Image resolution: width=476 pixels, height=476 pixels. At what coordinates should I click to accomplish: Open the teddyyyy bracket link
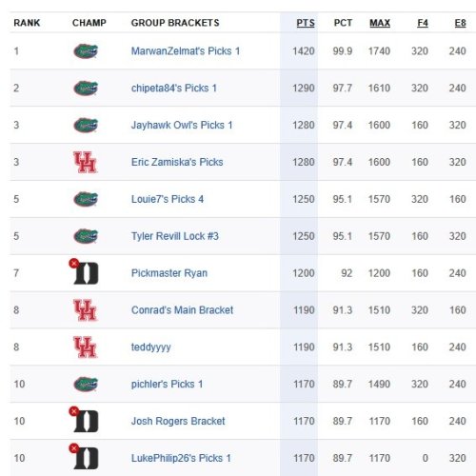click(x=151, y=347)
